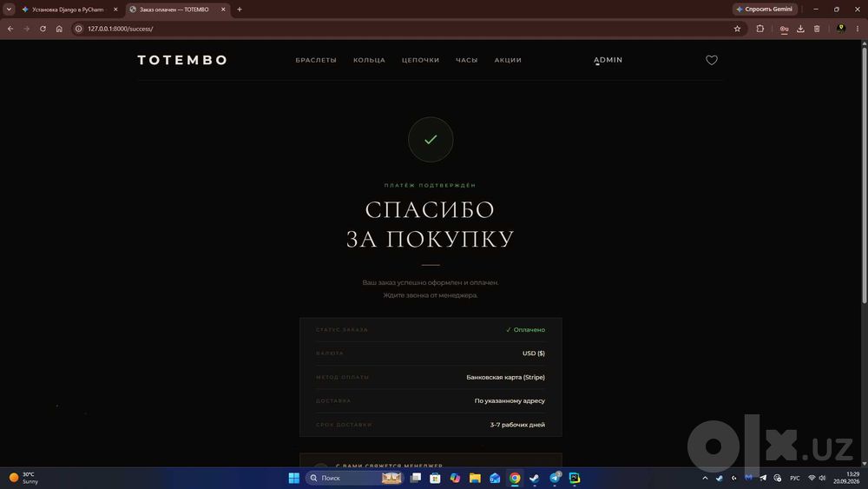The width and height of the screenshot is (868, 489).
Task: Click the СПАСИБО ЗА ПОКУПКУ heading
Action: coord(431,224)
